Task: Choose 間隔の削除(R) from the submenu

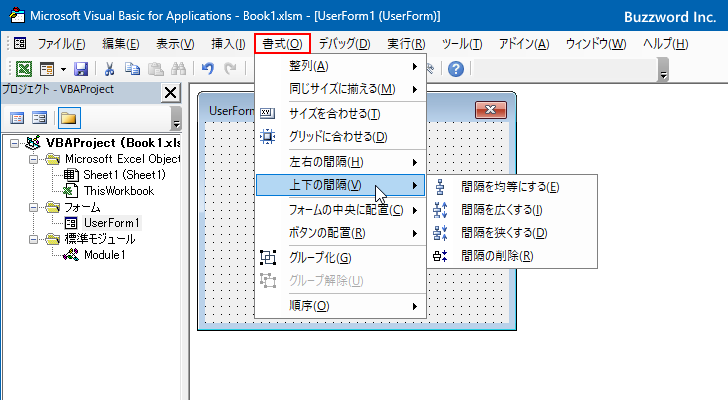Action: [x=512, y=256]
